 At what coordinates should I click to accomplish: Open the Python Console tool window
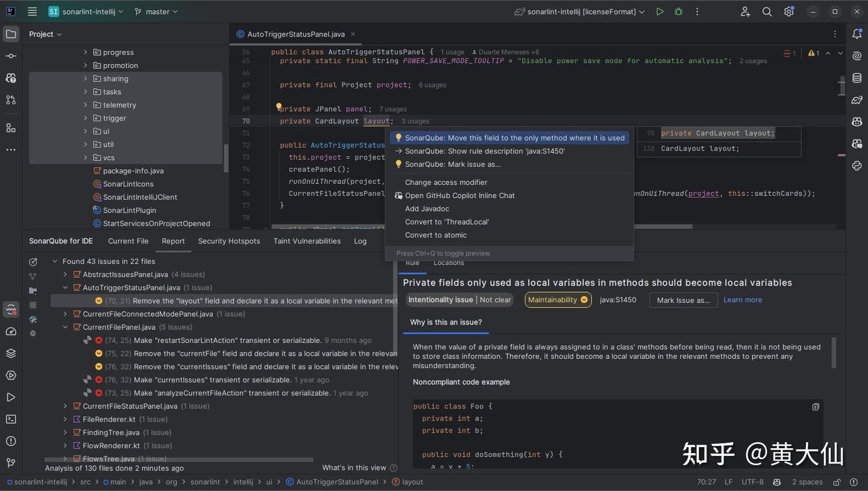(x=857, y=166)
